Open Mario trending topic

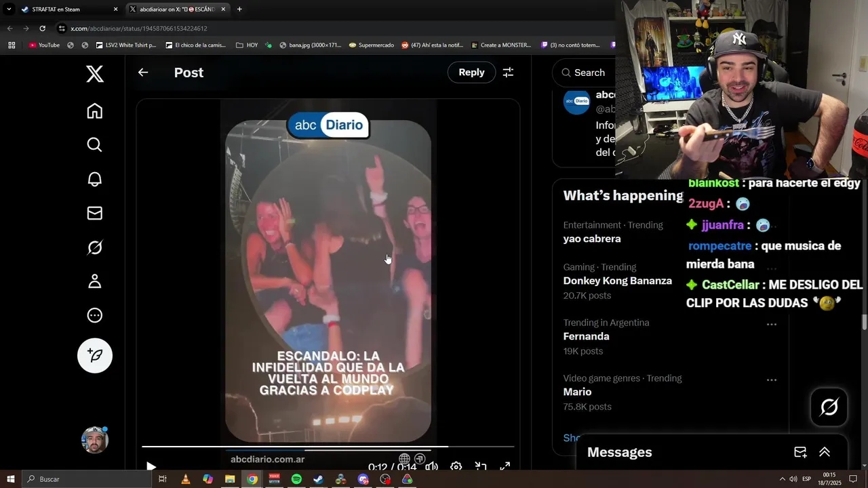pyautogui.click(x=577, y=392)
